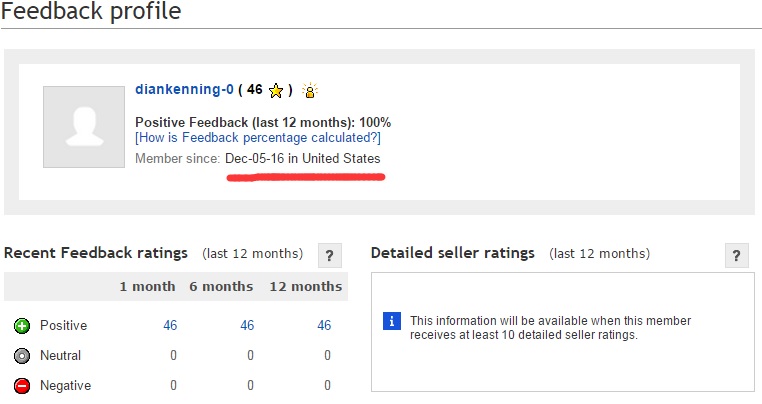This screenshot has width=762, height=404.
Task: Click the Negative count under 12 months
Action: pos(327,386)
